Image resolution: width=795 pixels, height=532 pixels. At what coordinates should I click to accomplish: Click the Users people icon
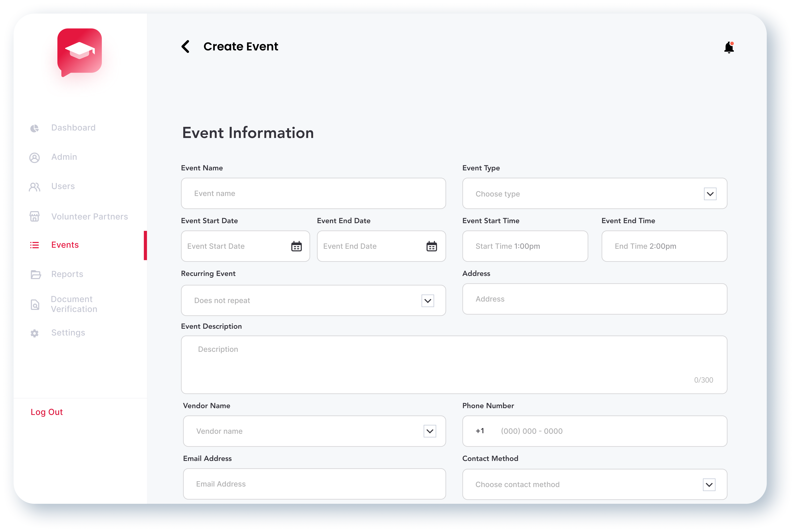[34, 187]
